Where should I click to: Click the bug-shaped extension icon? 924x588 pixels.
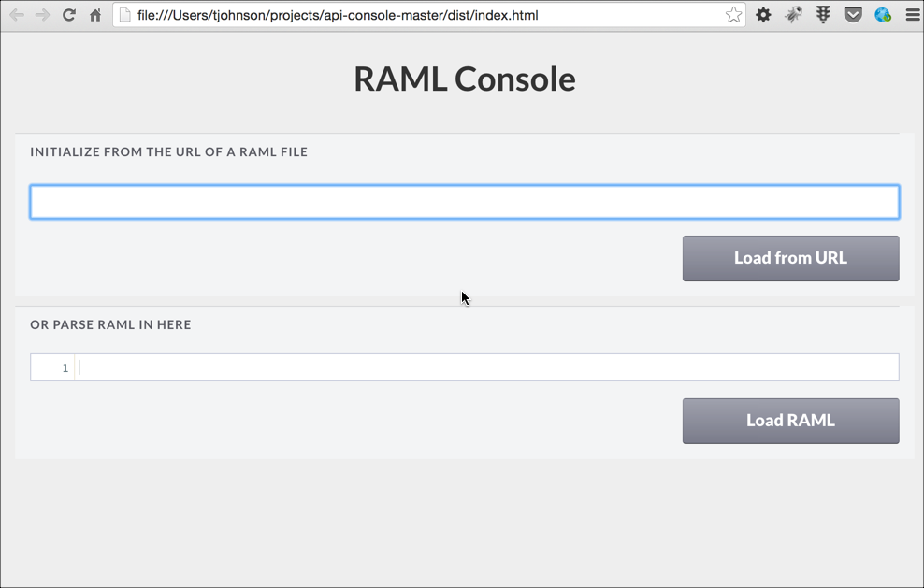pyautogui.click(x=793, y=15)
